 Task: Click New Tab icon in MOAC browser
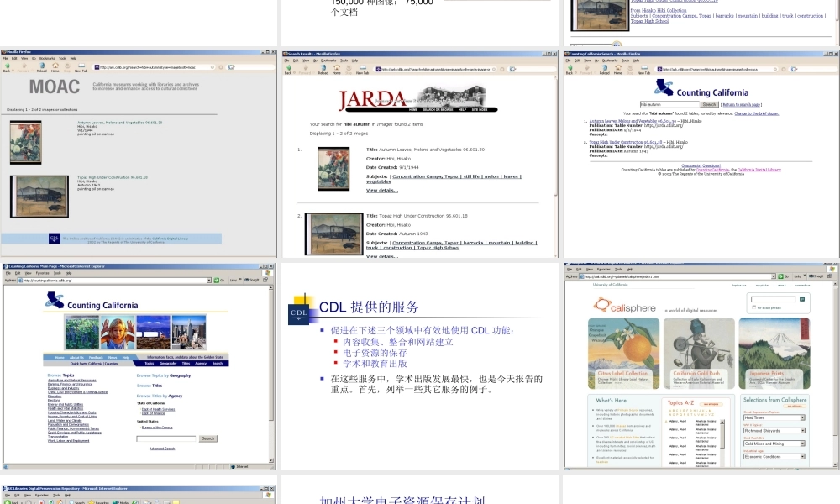(81, 68)
